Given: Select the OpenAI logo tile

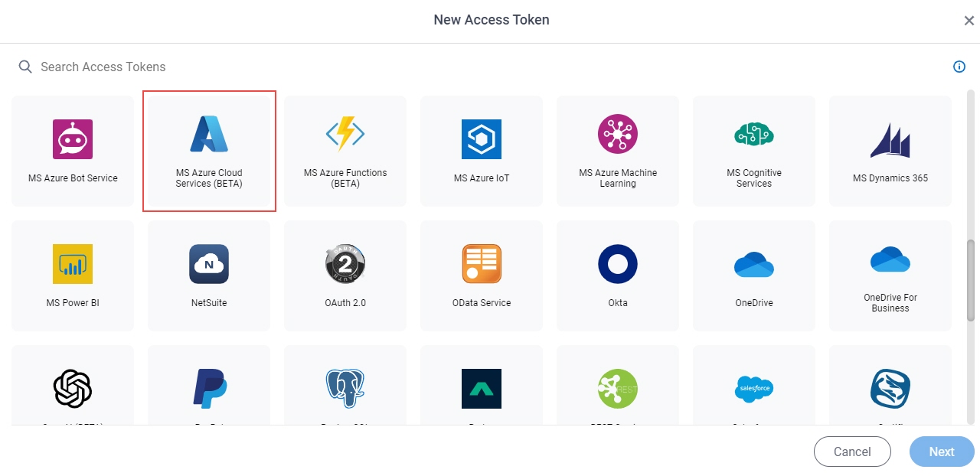Looking at the screenshot, I should coord(73,385).
